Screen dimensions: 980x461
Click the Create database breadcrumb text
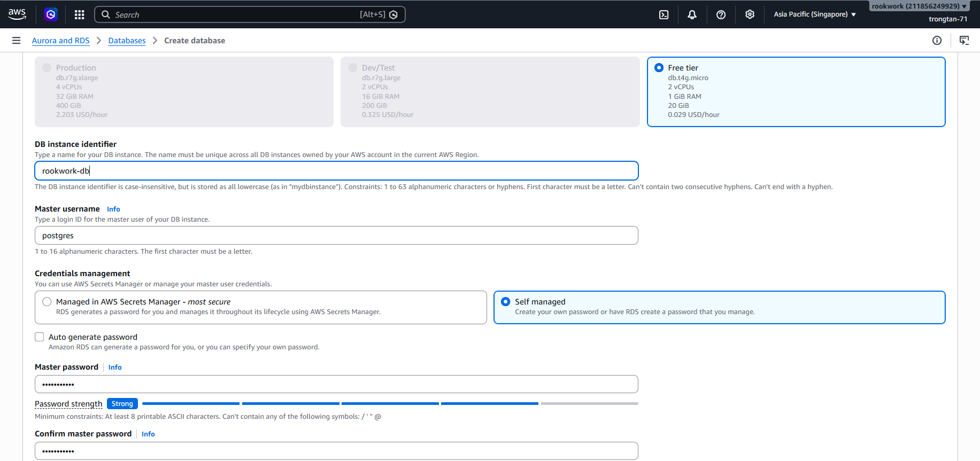(x=195, y=41)
